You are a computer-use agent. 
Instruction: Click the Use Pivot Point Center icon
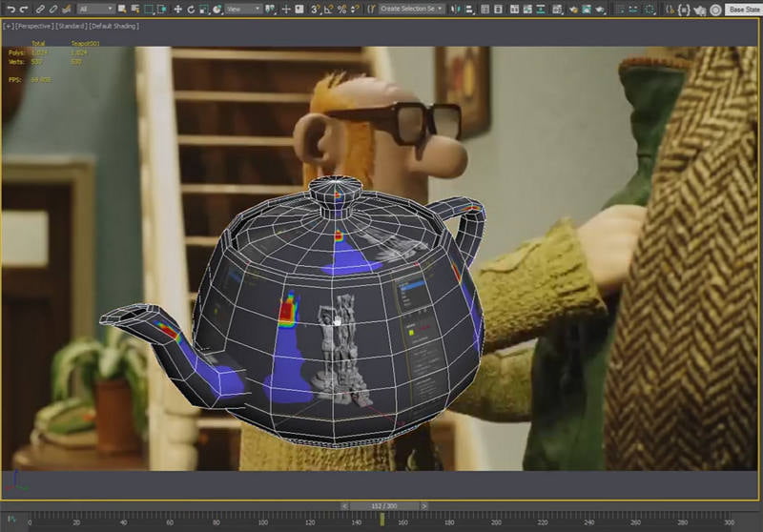pos(270,10)
